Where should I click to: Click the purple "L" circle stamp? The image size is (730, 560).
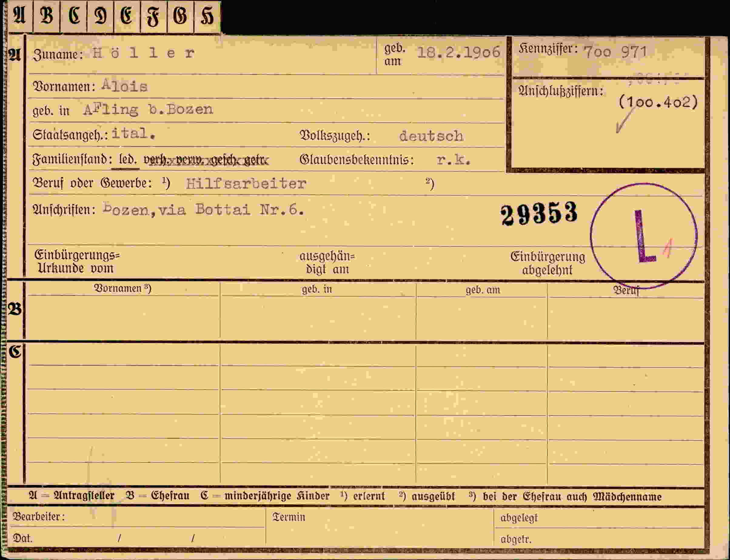tap(644, 236)
